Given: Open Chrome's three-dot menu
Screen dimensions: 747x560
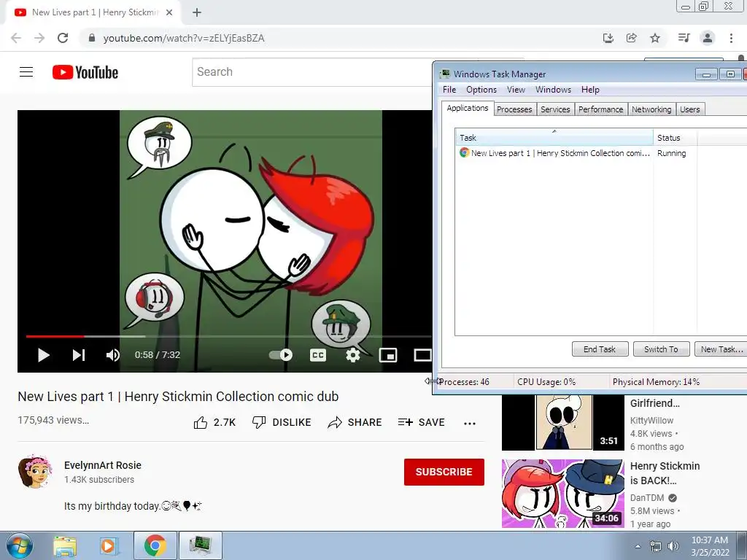Looking at the screenshot, I should tap(731, 38).
